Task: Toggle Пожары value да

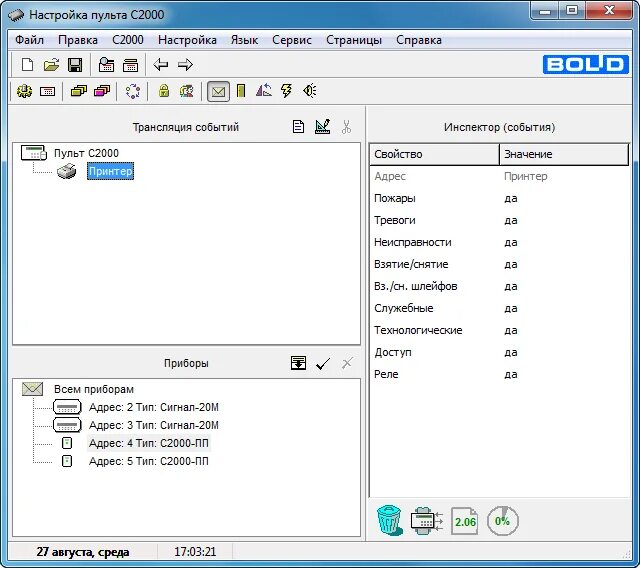Action: [511, 198]
